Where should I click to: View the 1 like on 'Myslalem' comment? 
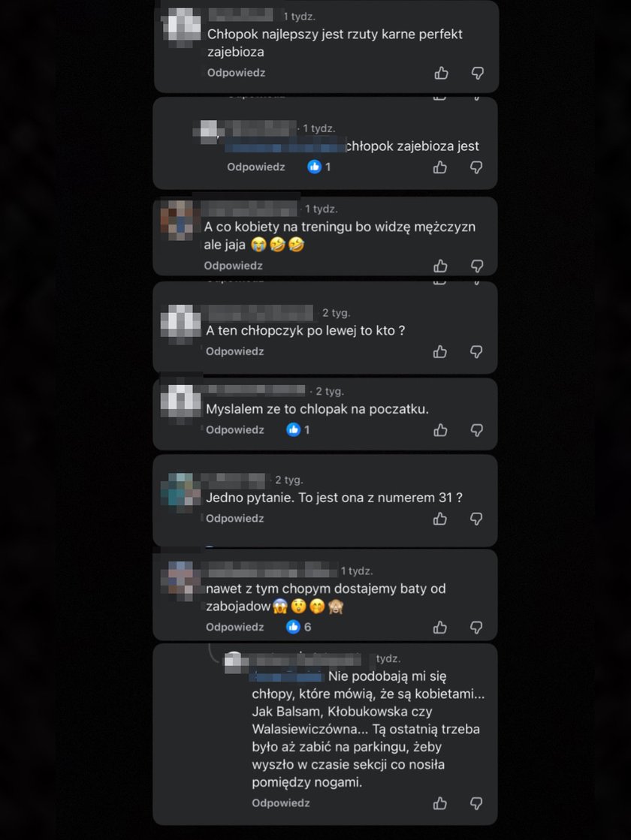pyautogui.click(x=298, y=429)
